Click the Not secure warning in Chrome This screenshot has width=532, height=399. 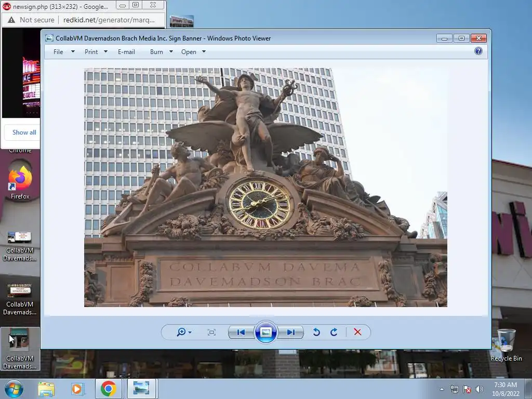(31, 20)
